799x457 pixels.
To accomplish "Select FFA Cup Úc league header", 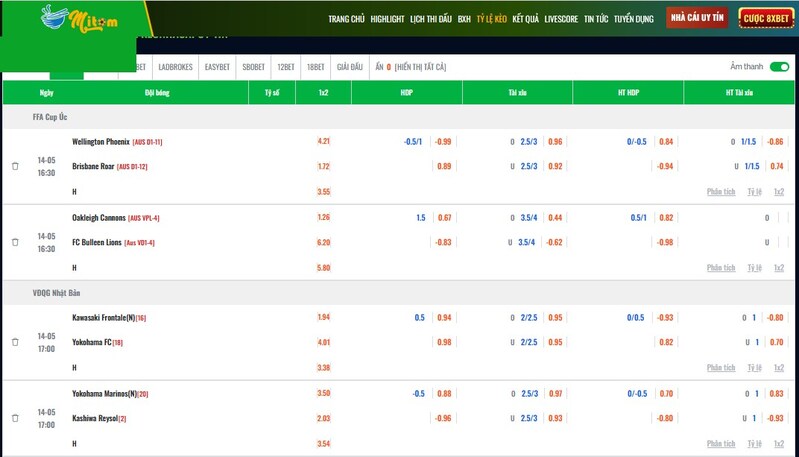I will pyautogui.click(x=50, y=117).
